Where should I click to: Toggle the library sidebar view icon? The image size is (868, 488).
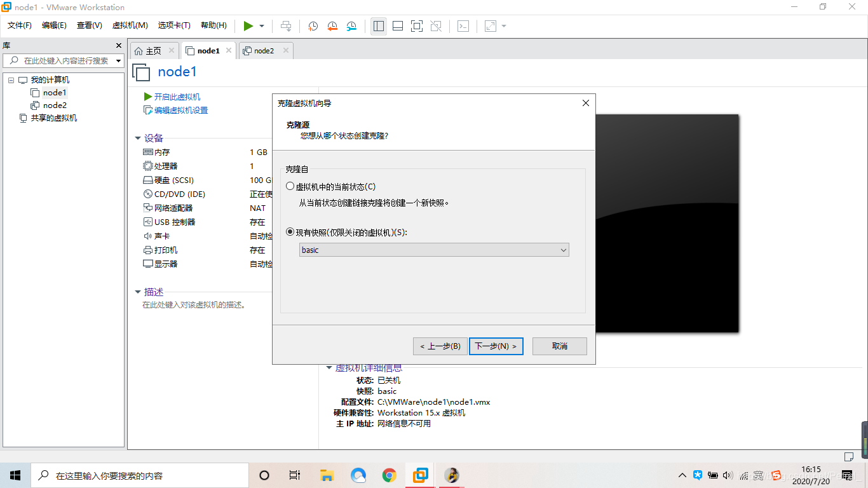379,26
